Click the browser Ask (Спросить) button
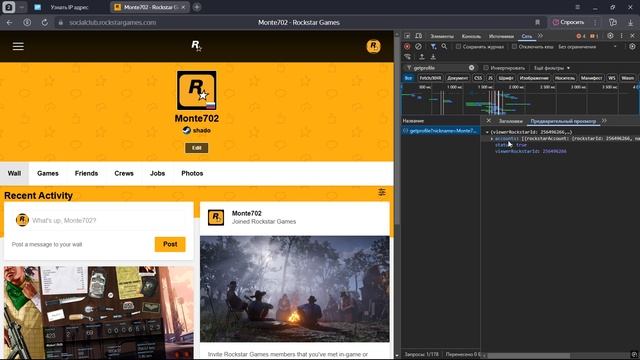 (568, 22)
